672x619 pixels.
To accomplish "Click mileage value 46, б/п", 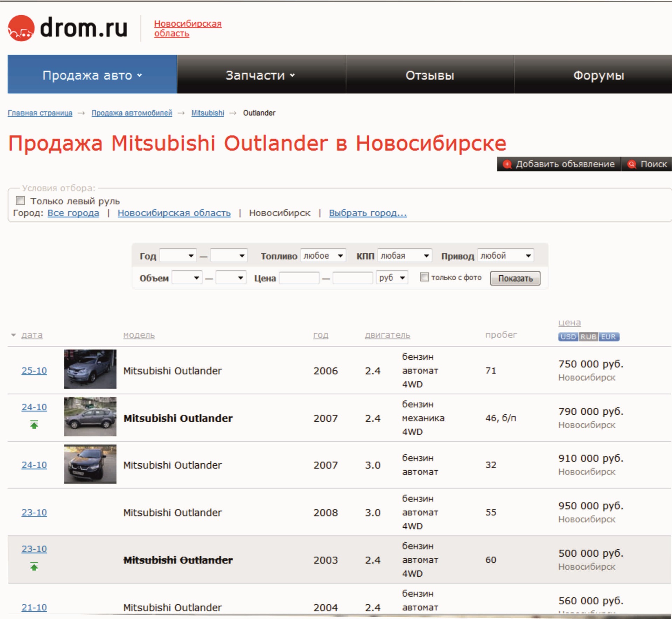I will 500,418.
